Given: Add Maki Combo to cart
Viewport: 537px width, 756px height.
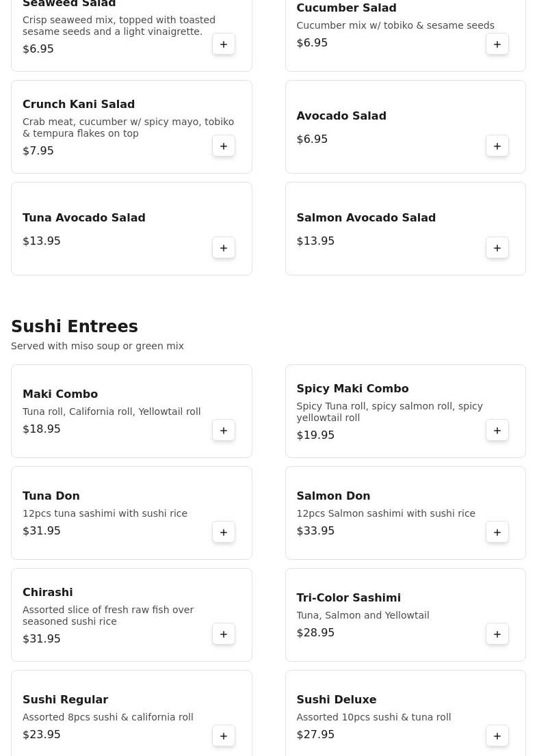Looking at the screenshot, I should 224,431.
